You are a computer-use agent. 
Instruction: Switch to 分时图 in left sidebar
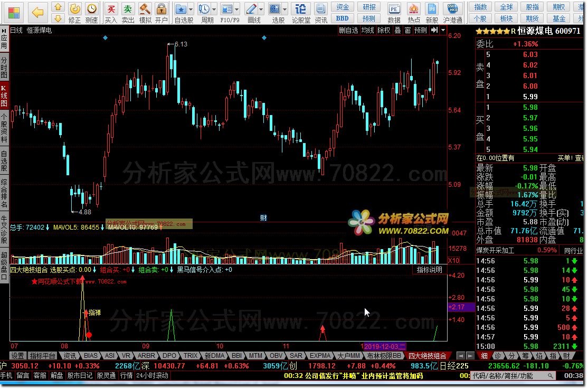[x=4, y=67]
